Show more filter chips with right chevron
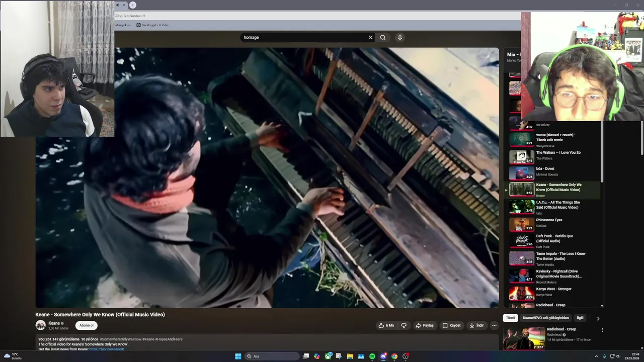 pos(598,318)
